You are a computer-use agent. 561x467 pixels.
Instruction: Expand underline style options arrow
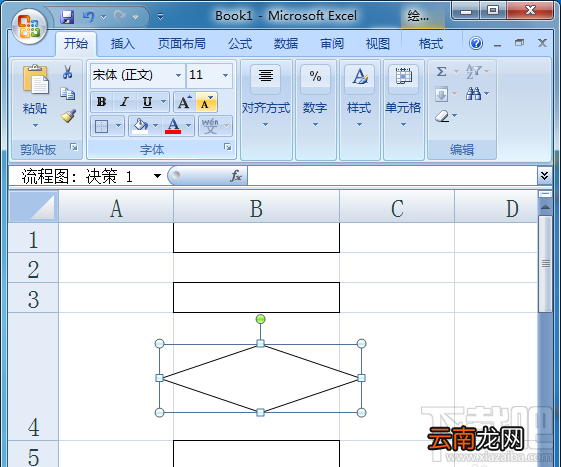[164, 102]
